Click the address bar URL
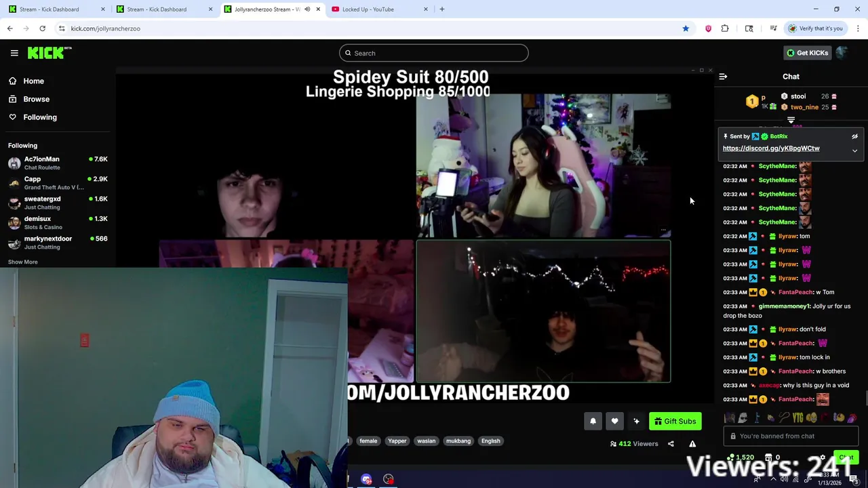The image size is (868, 488). click(x=106, y=28)
